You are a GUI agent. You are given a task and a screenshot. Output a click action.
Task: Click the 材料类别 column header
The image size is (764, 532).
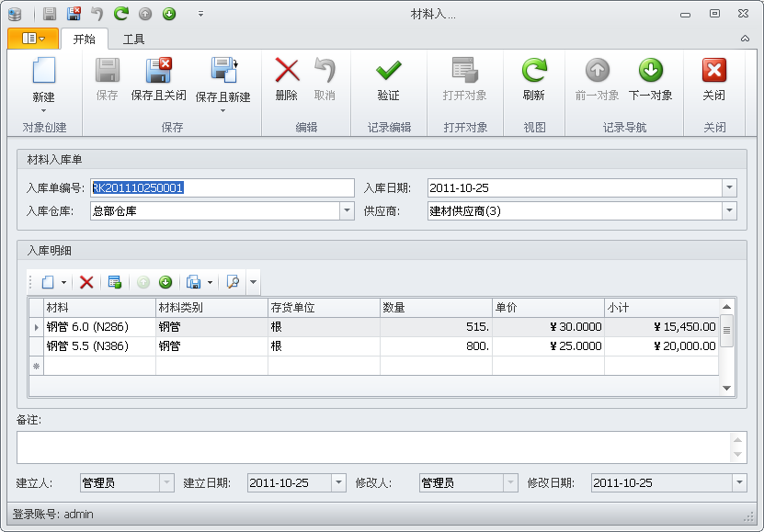click(x=211, y=308)
